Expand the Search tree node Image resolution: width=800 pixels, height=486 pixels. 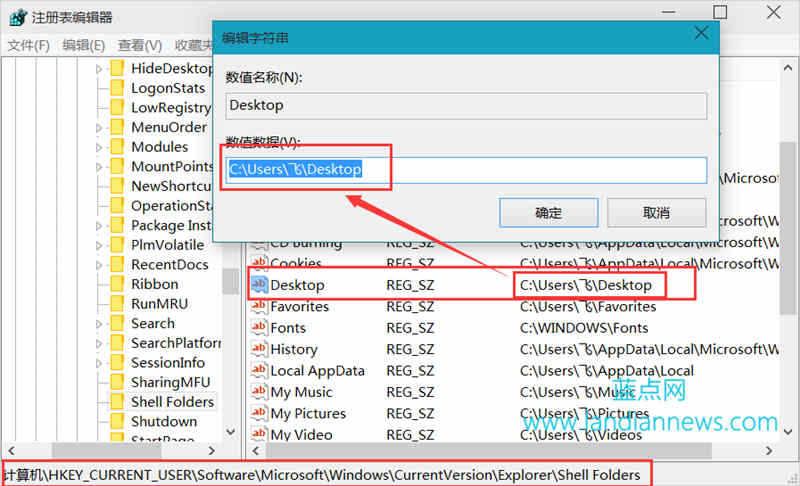pyautogui.click(x=99, y=324)
